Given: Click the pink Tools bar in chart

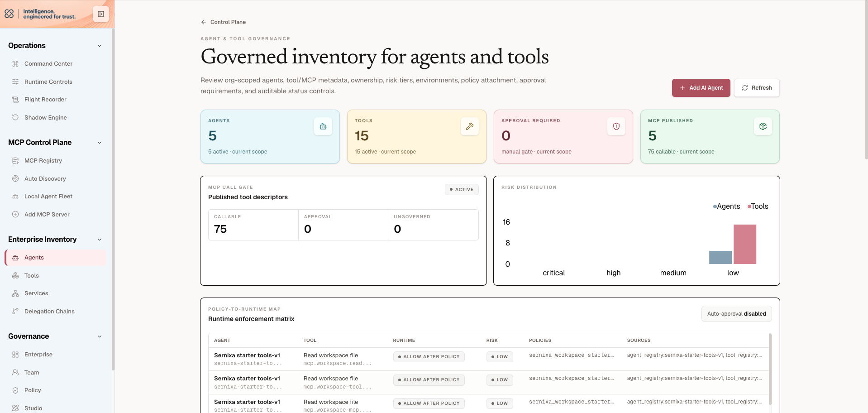Looking at the screenshot, I should (745, 244).
